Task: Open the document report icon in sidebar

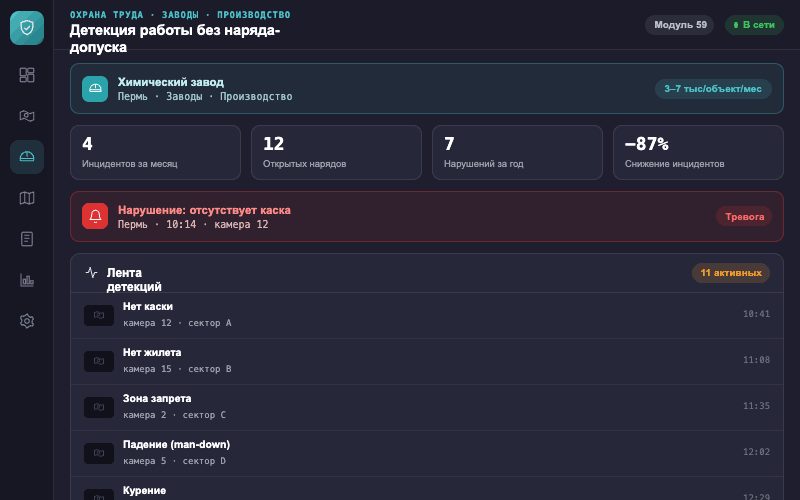Action: pyautogui.click(x=27, y=239)
